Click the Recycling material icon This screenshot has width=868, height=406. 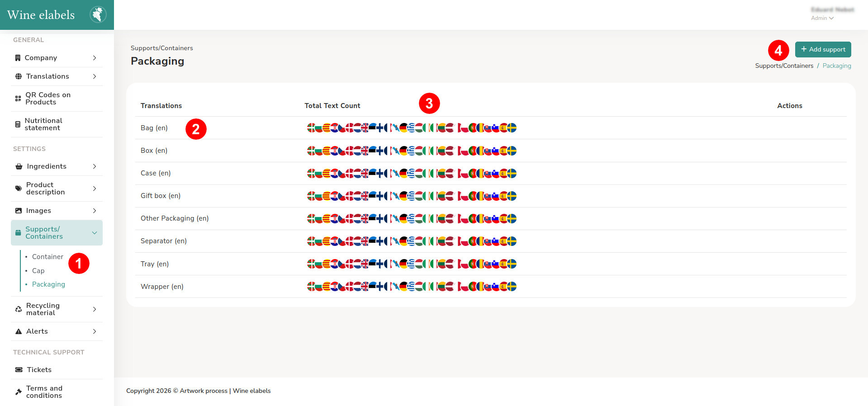coord(19,309)
